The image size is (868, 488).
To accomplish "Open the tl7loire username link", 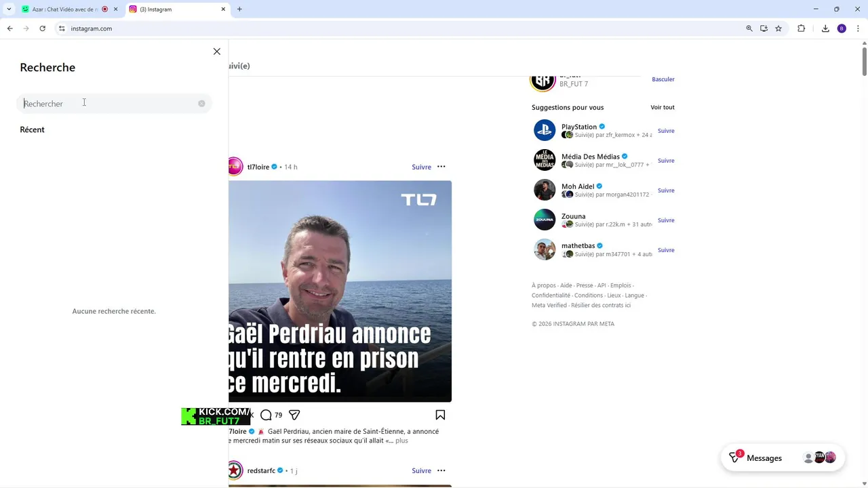I will point(258,167).
